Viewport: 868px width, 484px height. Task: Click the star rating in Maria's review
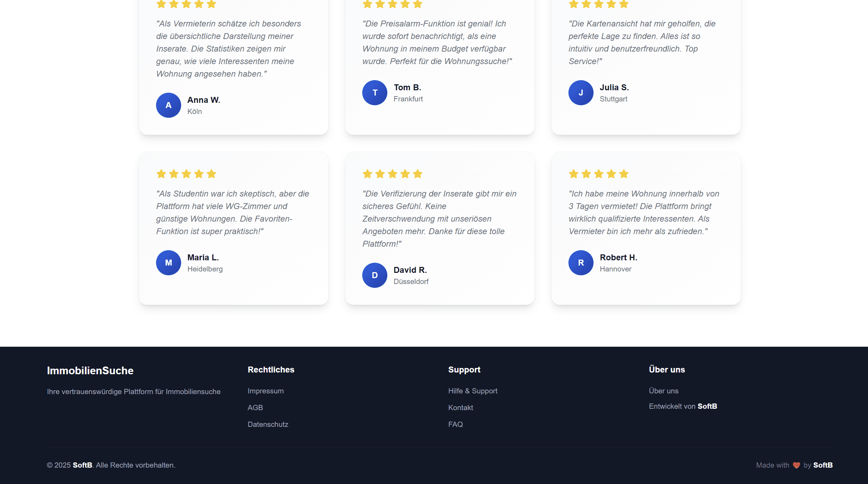(x=186, y=174)
